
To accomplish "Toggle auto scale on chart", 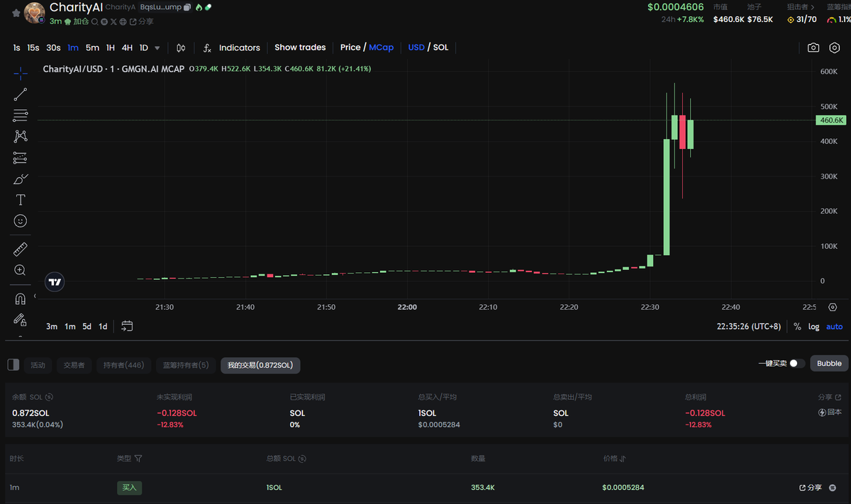I will pos(835,327).
